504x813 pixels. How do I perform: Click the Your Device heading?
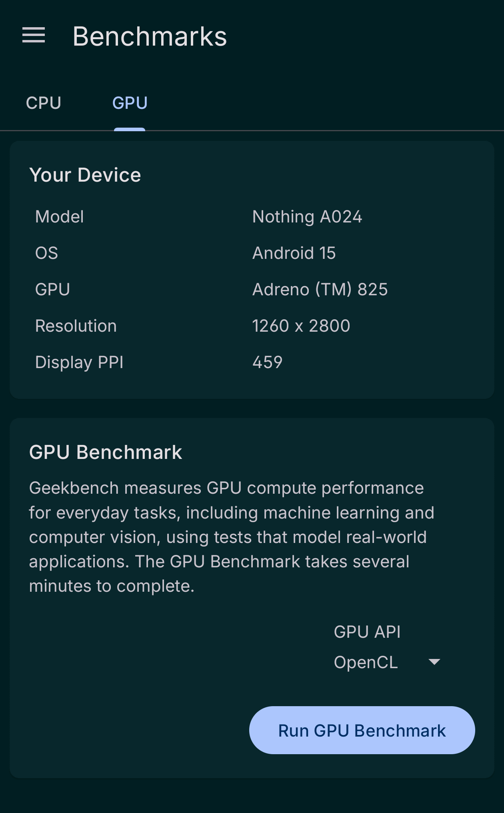click(85, 175)
